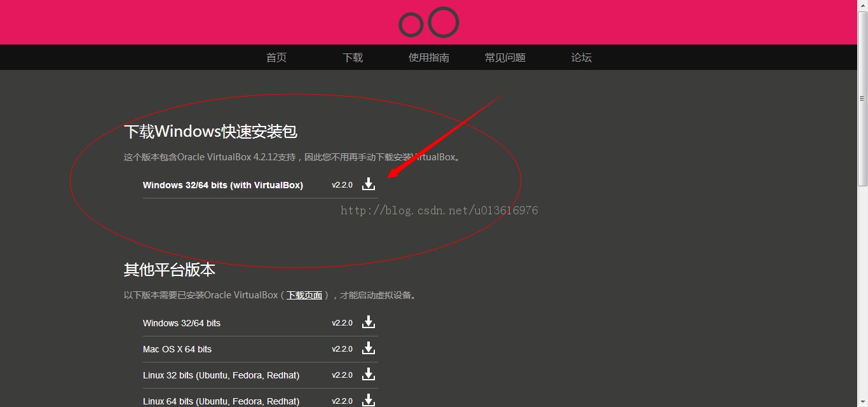The height and width of the screenshot is (407, 868).
Task: Select 'Linux 64 bits (Ubuntu, Fedora, Redhat)' text
Action: [x=221, y=401]
